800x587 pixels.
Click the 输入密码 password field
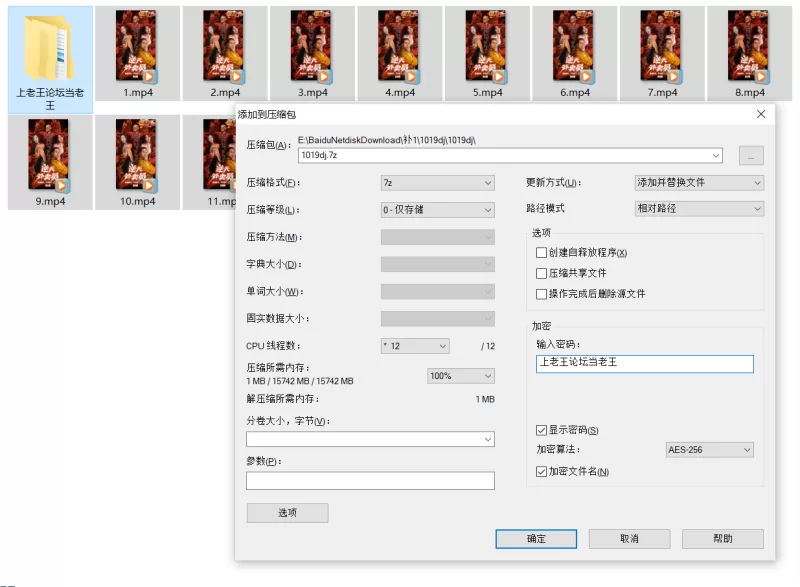point(644,362)
